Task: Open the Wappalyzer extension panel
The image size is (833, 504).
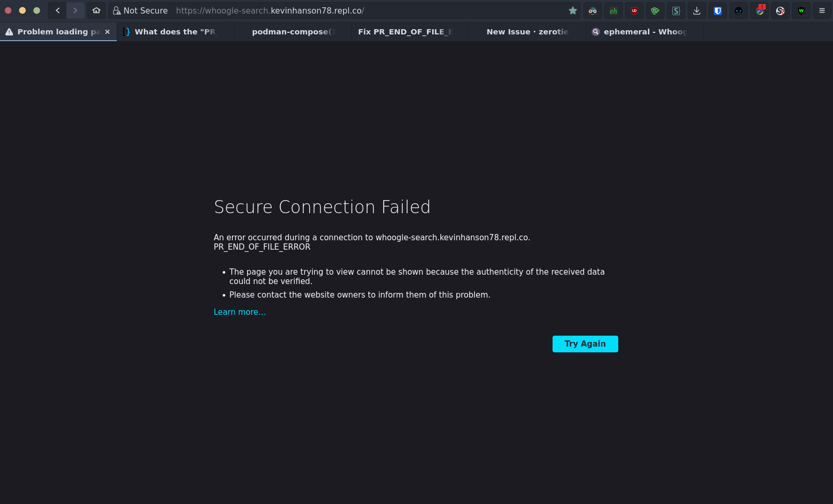Action: click(x=801, y=10)
